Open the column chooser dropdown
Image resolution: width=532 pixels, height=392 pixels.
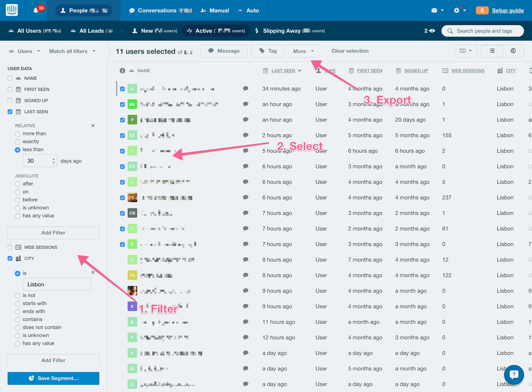pos(466,51)
